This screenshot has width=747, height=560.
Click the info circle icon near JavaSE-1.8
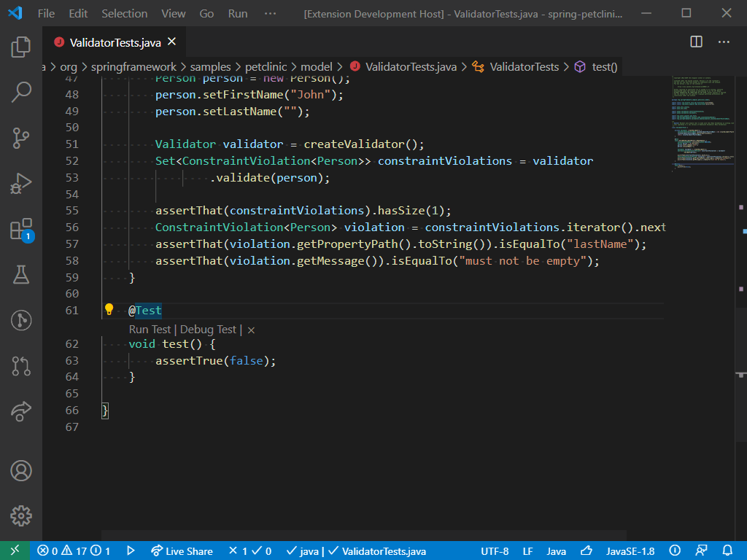point(675,551)
